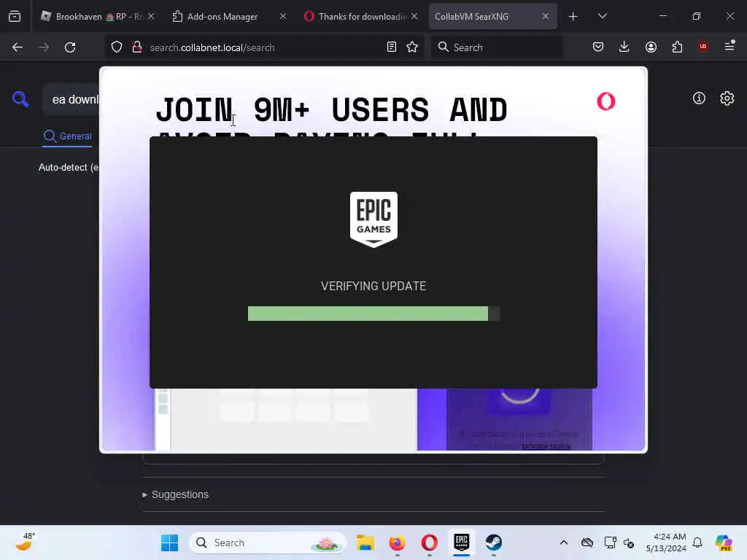747x560 pixels.
Task: Open Epic Games Launcher taskbar icon
Action: [x=461, y=542]
